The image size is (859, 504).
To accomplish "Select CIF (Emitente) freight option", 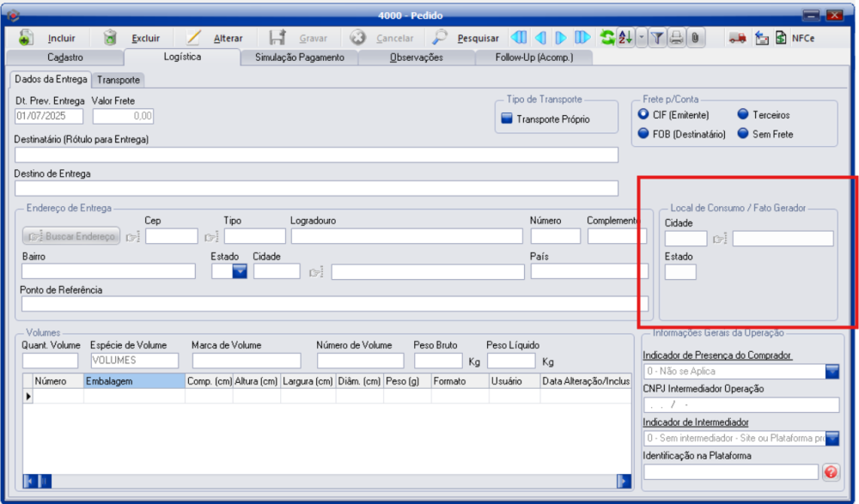I will pyautogui.click(x=643, y=114).
